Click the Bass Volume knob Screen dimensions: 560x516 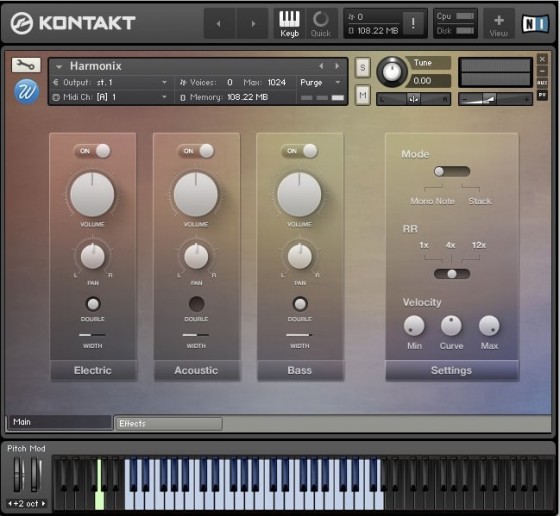pos(299,195)
